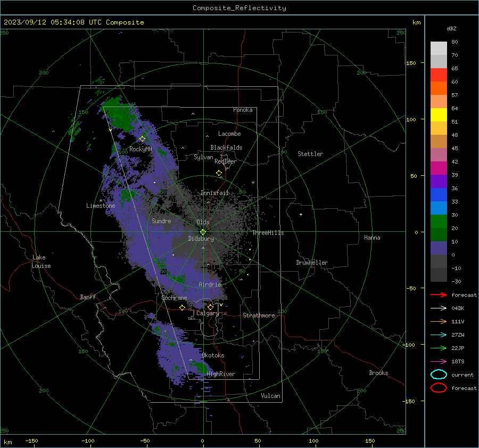Select the yellow 51 dBZ color swatch

[x=439, y=115]
